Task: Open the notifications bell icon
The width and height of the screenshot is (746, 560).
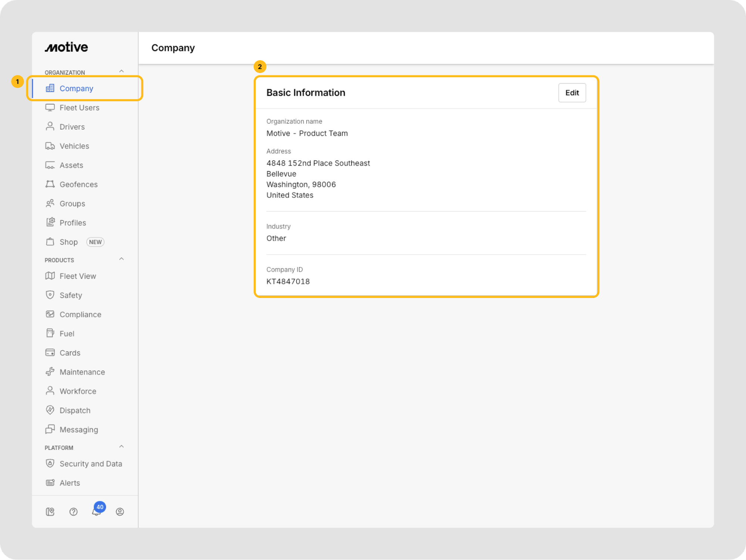Action: (x=96, y=511)
